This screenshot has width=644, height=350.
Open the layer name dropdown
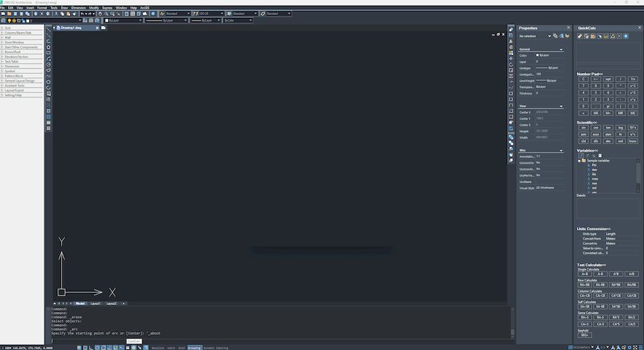tap(79, 20)
